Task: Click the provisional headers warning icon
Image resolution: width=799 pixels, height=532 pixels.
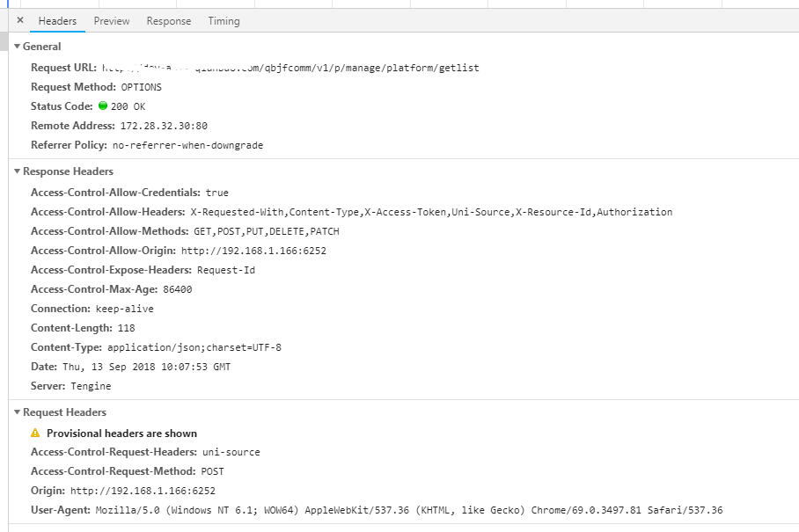Action: click(35, 434)
